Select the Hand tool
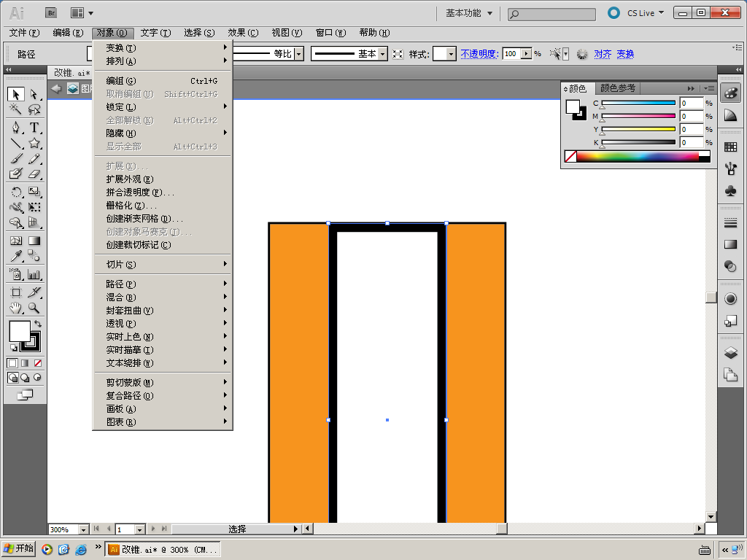This screenshot has width=747, height=560. [16, 308]
